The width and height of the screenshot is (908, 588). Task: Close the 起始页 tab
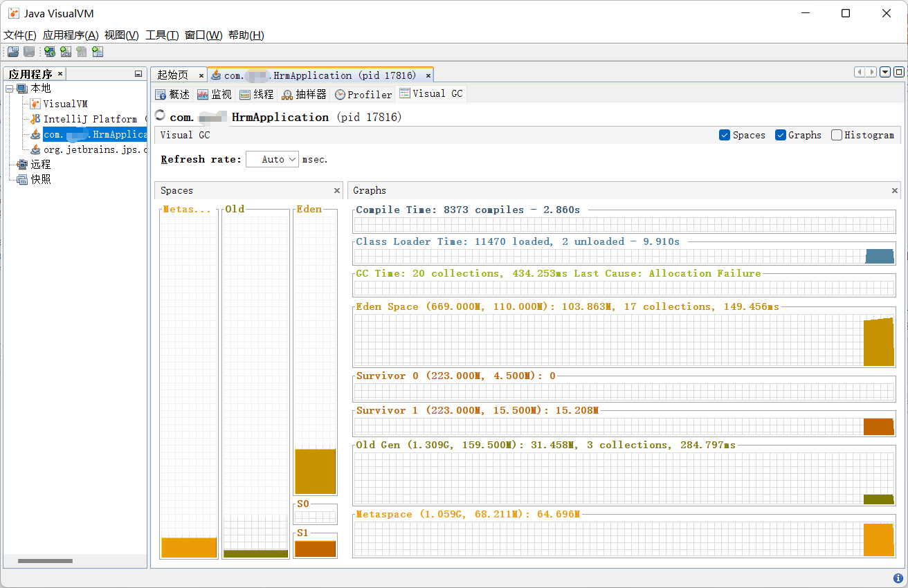point(201,75)
